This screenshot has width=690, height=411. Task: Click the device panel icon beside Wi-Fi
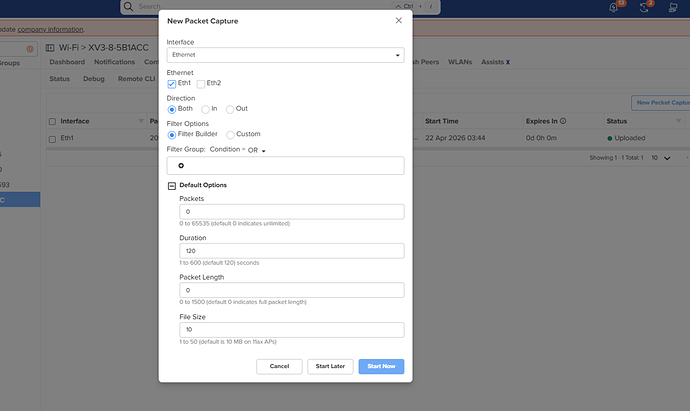[x=50, y=48]
